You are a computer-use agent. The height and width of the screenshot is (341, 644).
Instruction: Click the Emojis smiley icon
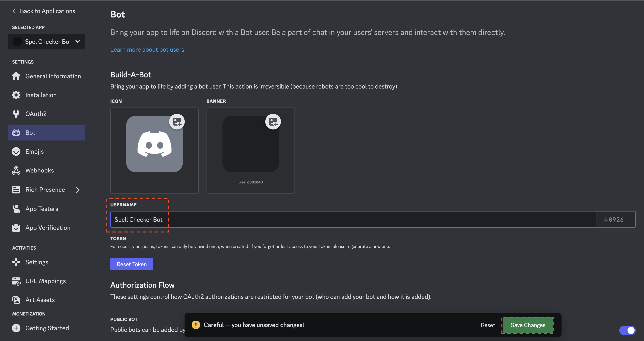pos(16,151)
